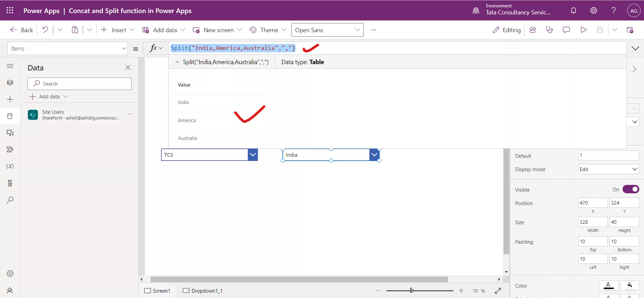Expand the properties pane chevron

[634, 69]
